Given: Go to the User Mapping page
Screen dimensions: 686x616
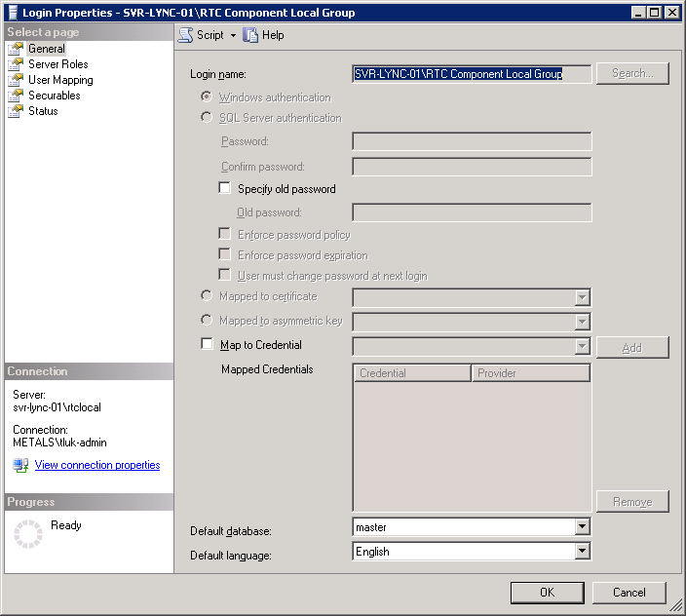Looking at the screenshot, I should point(60,80).
